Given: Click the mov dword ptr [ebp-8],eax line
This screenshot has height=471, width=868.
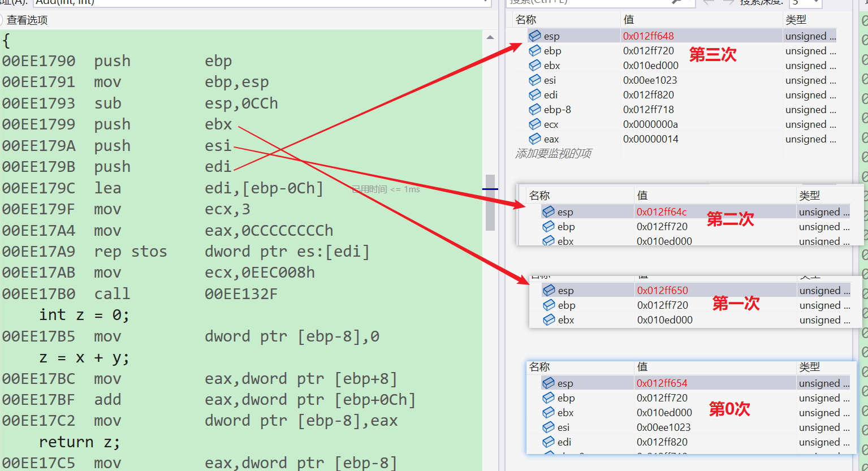Looking at the screenshot, I should click(200, 421).
